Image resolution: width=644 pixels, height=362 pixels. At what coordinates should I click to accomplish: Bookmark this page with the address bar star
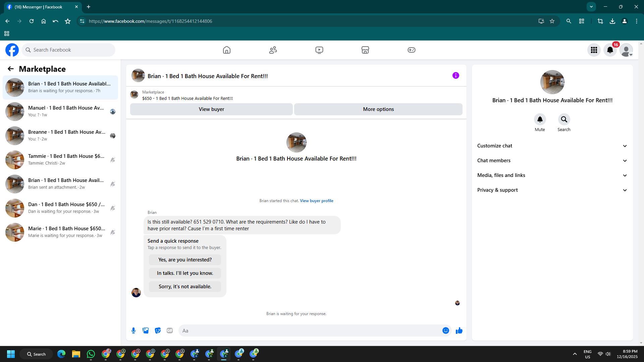(552, 21)
